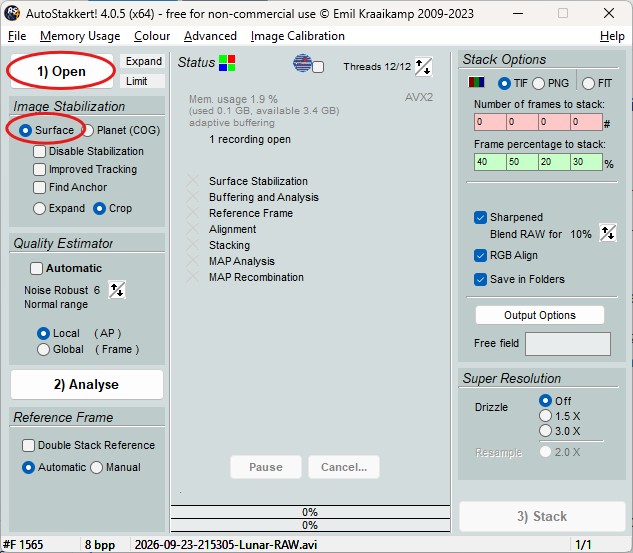Open the Image Calibration menu
The image size is (633, 553).
(x=298, y=36)
